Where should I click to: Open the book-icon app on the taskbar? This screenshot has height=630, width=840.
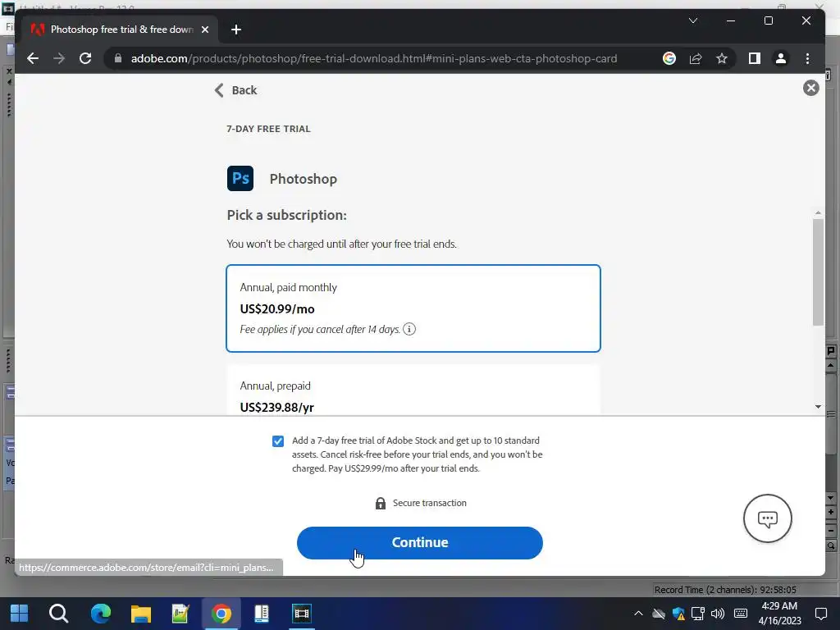click(262, 614)
